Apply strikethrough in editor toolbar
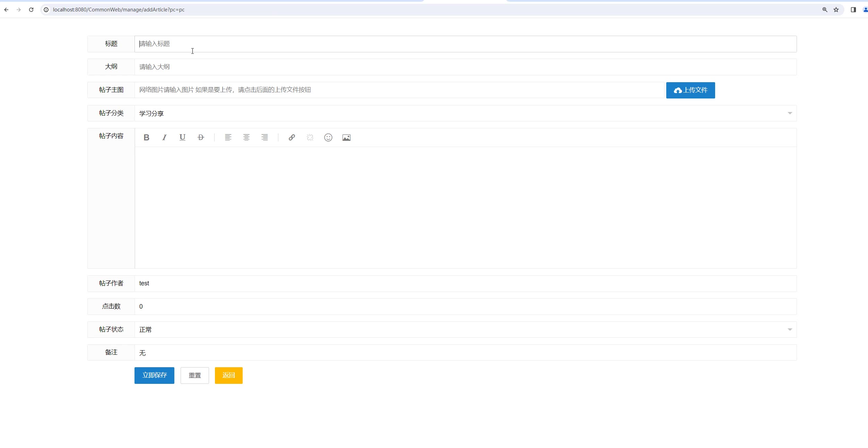 pos(201,138)
